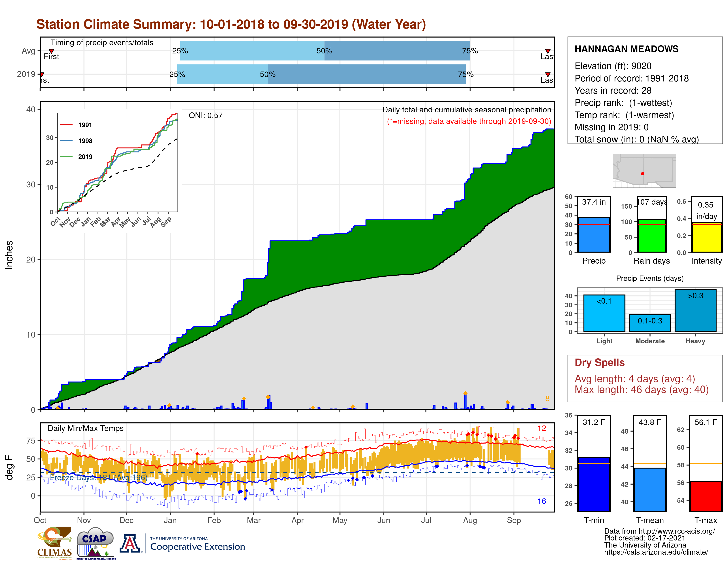The image size is (728, 563).
Task: Click the red station dot on map
Action: pos(642,174)
